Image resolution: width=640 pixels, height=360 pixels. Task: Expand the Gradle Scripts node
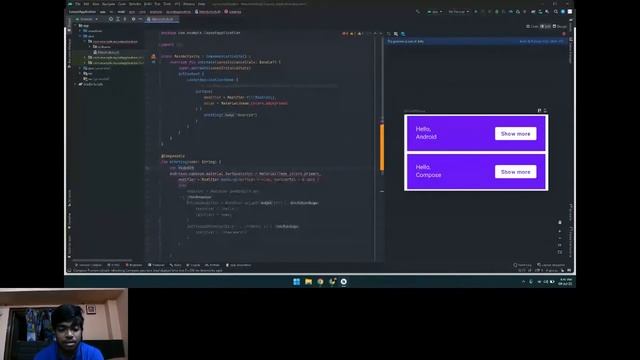coord(75,84)
